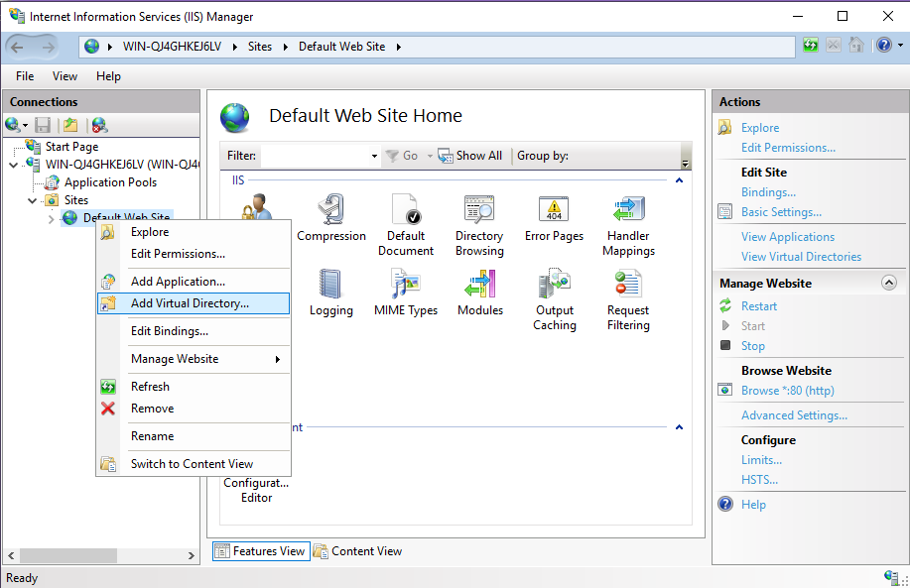Collapse the Manage Website actions section

[888, 283]
